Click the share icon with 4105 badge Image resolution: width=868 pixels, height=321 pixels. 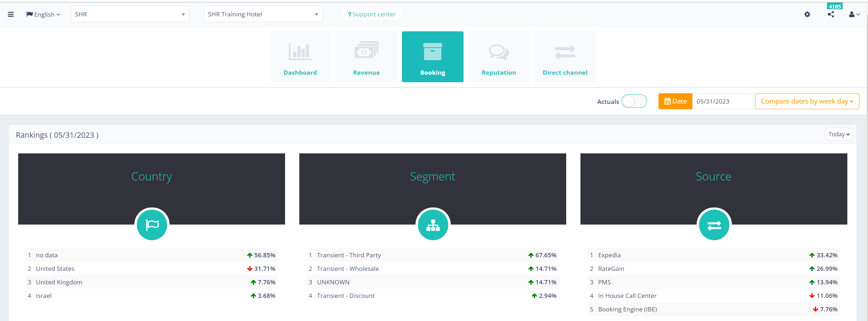(x=831, y=14)
